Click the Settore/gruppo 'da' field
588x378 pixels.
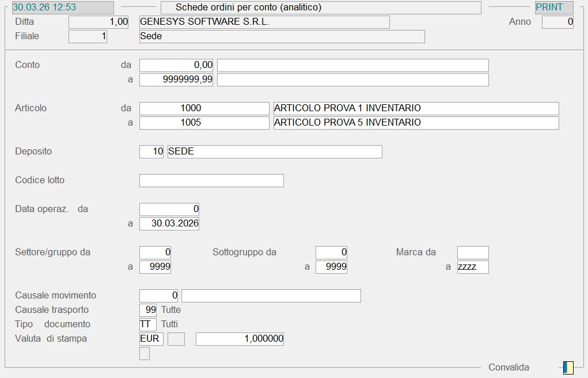click(155, 252)
